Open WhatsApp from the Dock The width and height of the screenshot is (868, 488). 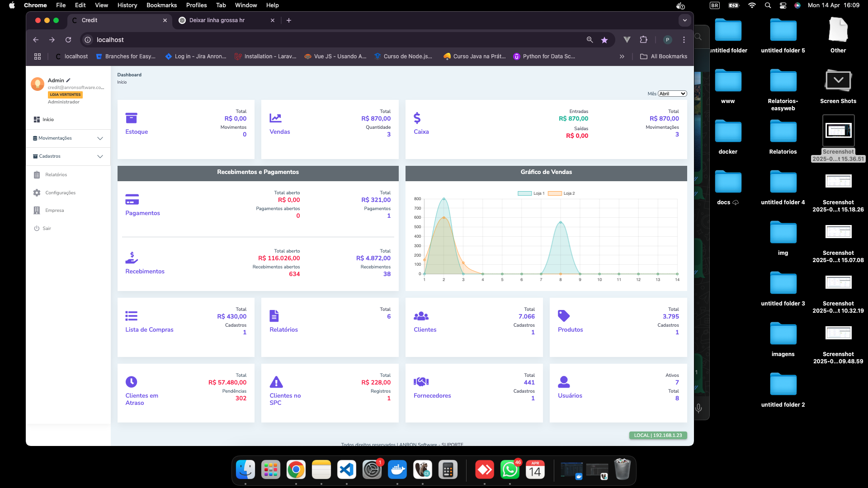[x=509, y=470]
